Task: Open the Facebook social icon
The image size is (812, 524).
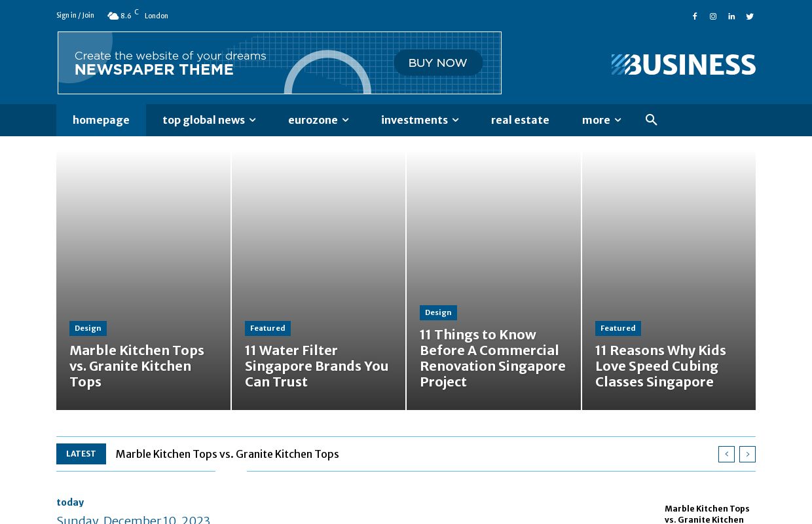Action: (695, 16)
